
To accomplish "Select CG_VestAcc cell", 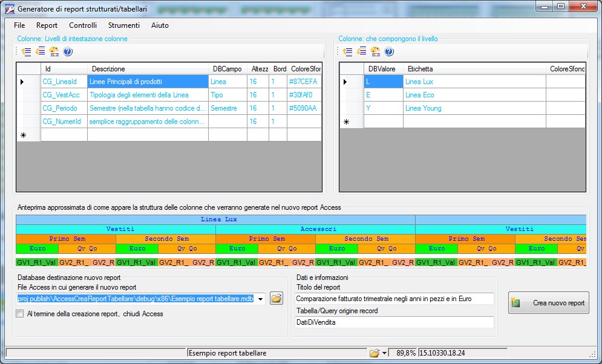I will coord(64,95).
